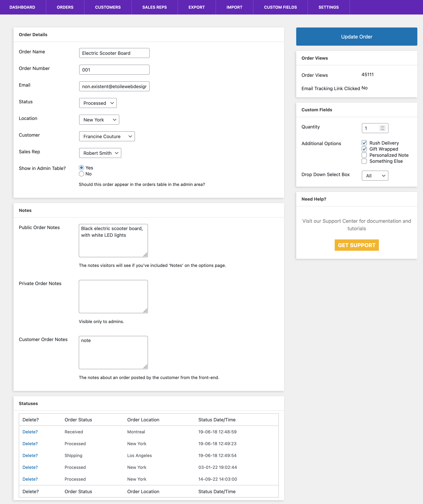The height and width of the screenshot is (504, 423).
Task: Click the Email input field
Action: coord(114,86)
